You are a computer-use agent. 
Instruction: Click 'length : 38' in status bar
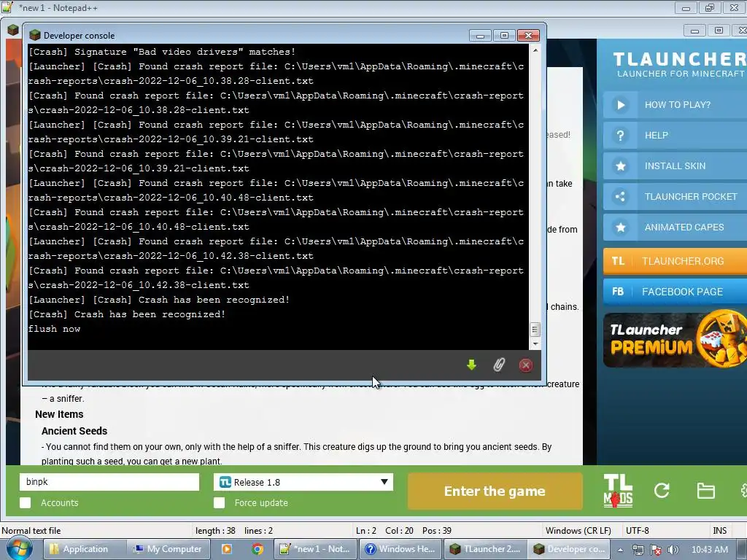point(215,531)
